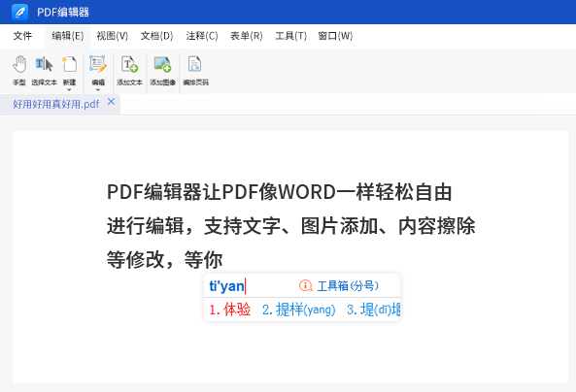Image resolution: width=576 pixels, height=392 pixels.
Task: Open the 文档(D) menu
Action: 156,36
